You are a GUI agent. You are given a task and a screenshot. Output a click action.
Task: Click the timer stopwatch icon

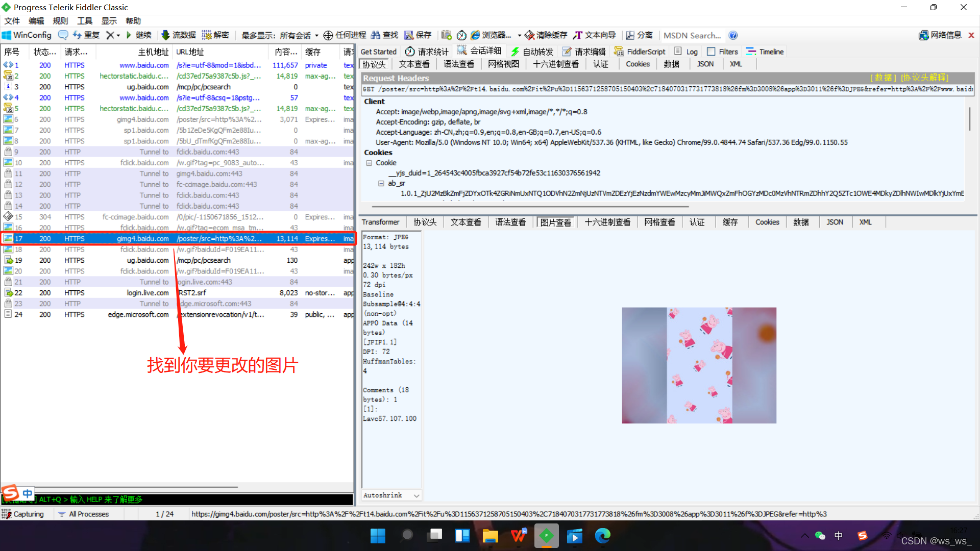(461, 35)
